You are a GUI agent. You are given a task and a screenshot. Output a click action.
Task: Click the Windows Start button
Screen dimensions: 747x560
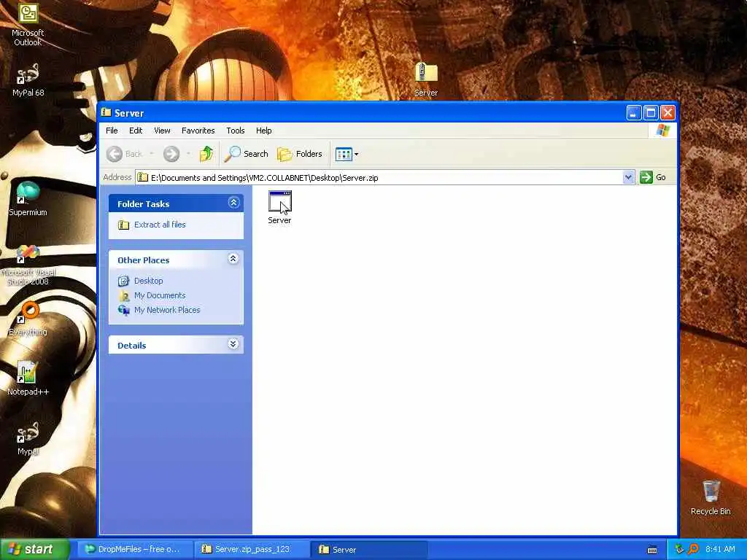(35, 549)
